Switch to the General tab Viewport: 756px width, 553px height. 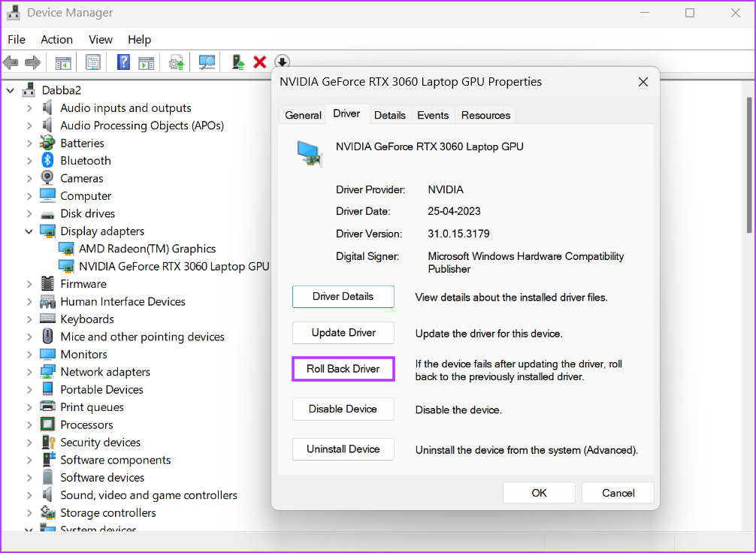pos(303,115)
